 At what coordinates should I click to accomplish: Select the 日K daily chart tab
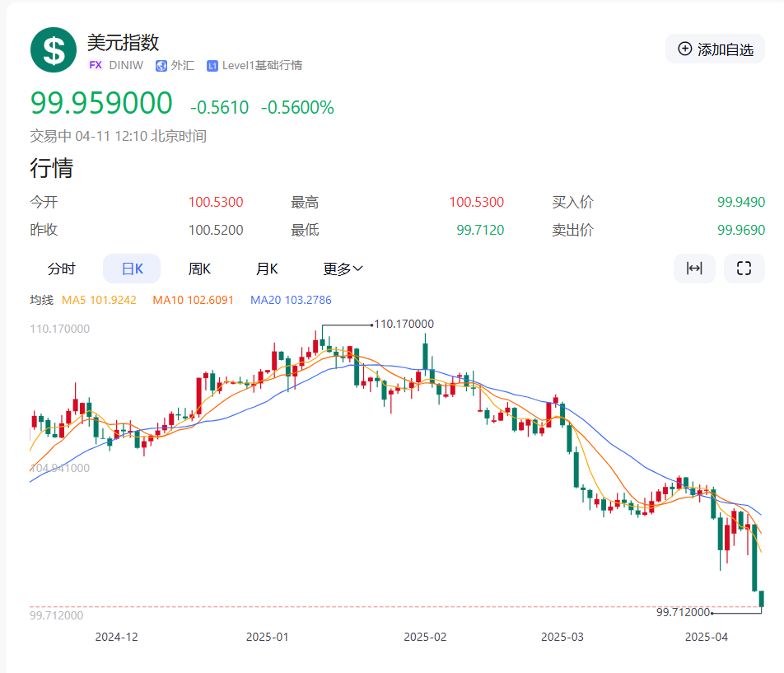tap(132, 269)
